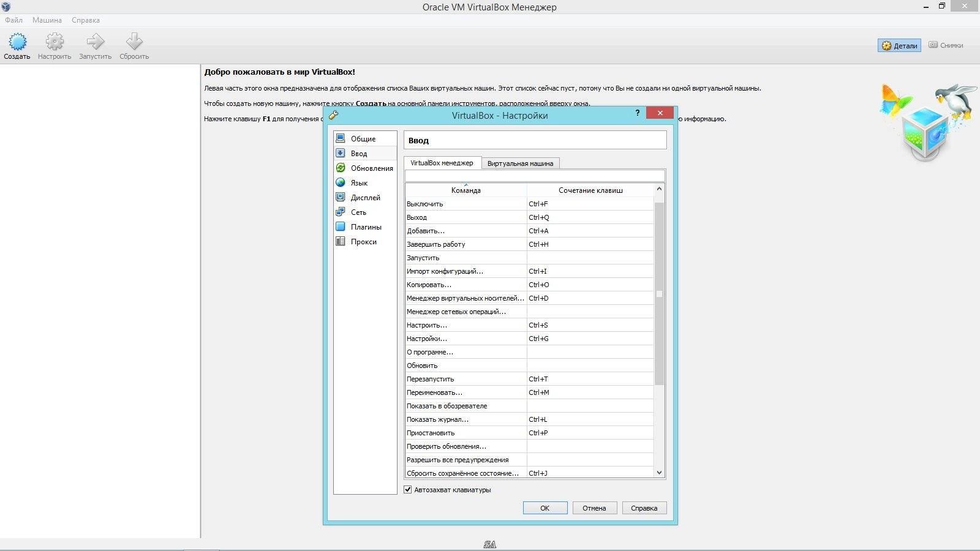
Task: Open the Файл menu
Action: click(13, 20)
